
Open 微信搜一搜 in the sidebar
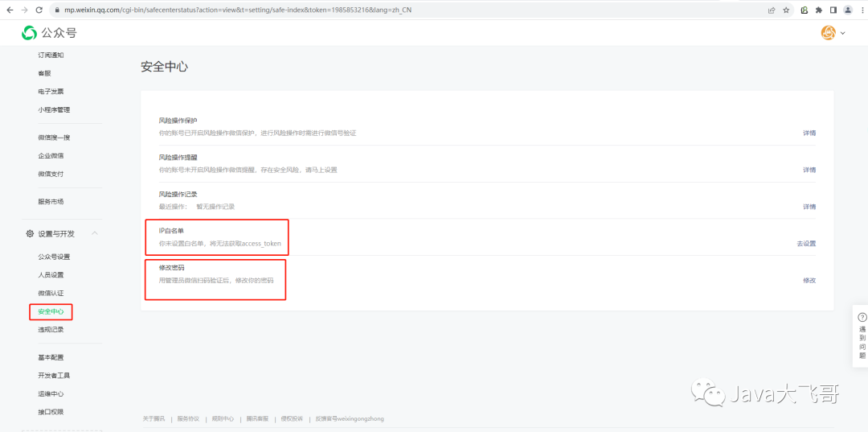click(55, 138)
